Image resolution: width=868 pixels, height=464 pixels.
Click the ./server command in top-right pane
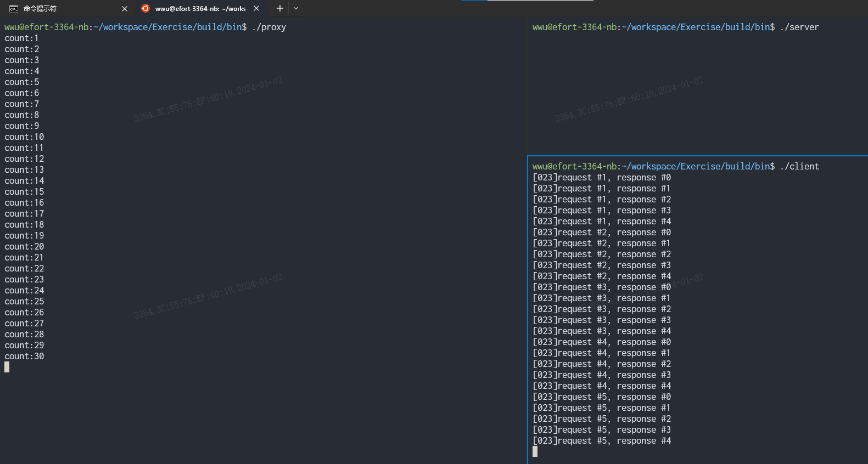[799, 27]
